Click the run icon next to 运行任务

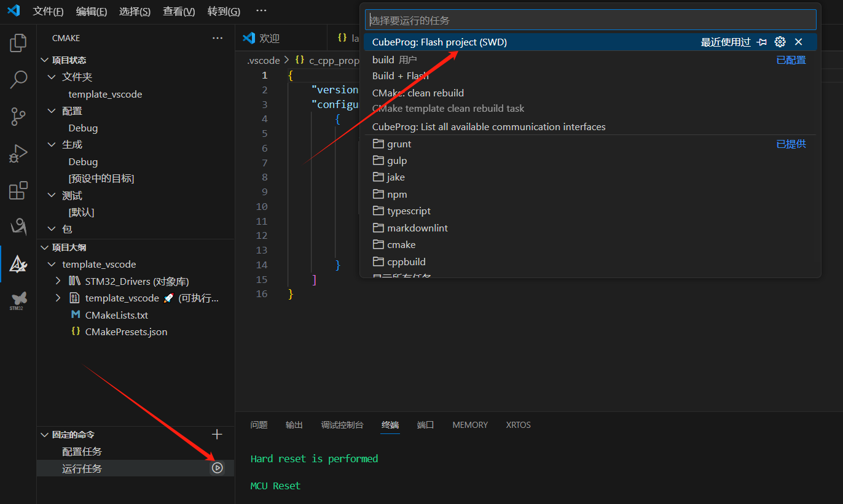coord(217,468)
